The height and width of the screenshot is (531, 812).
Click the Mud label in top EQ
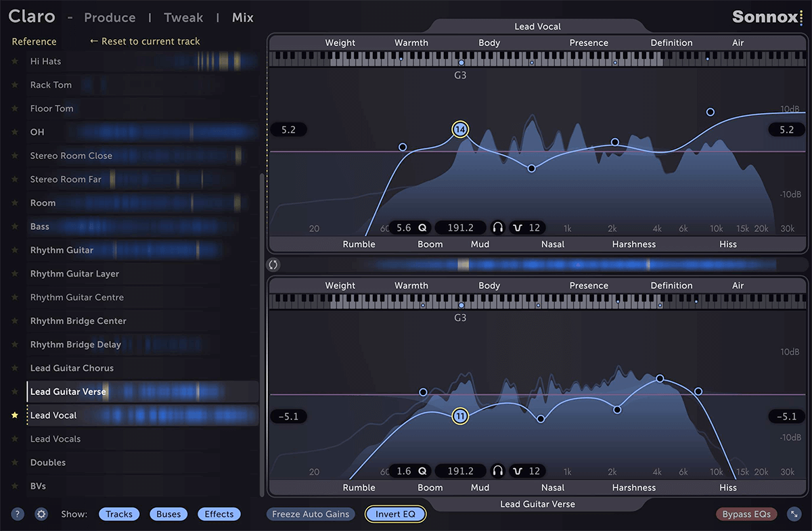480,244
